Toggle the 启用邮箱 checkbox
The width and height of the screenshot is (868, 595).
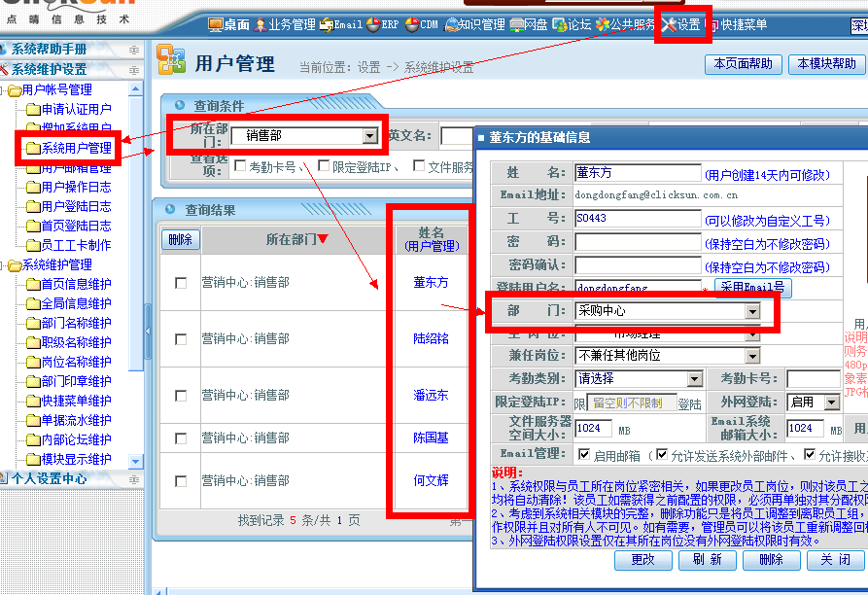pos(584,454)
